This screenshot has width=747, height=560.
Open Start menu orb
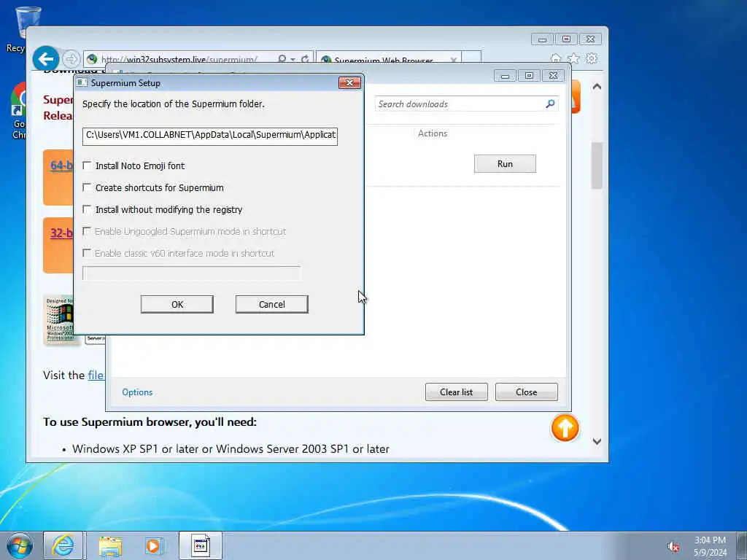20,545
